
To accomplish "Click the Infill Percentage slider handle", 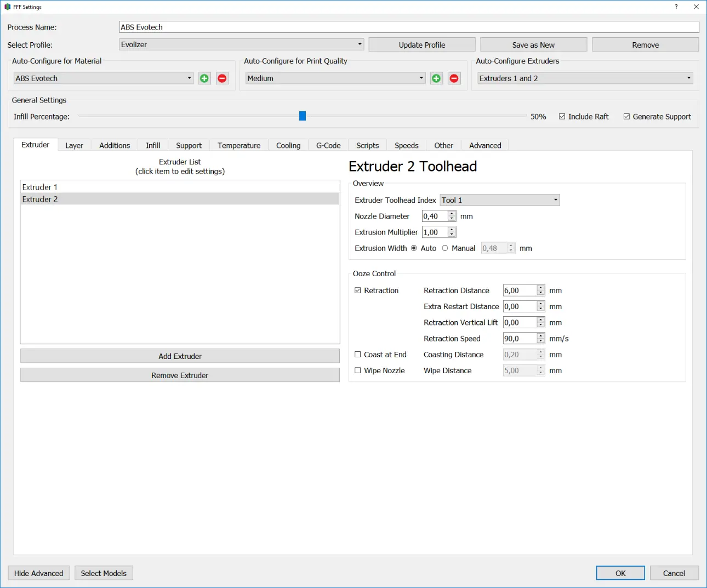I will pyautogui.click(x=303, y=116).
